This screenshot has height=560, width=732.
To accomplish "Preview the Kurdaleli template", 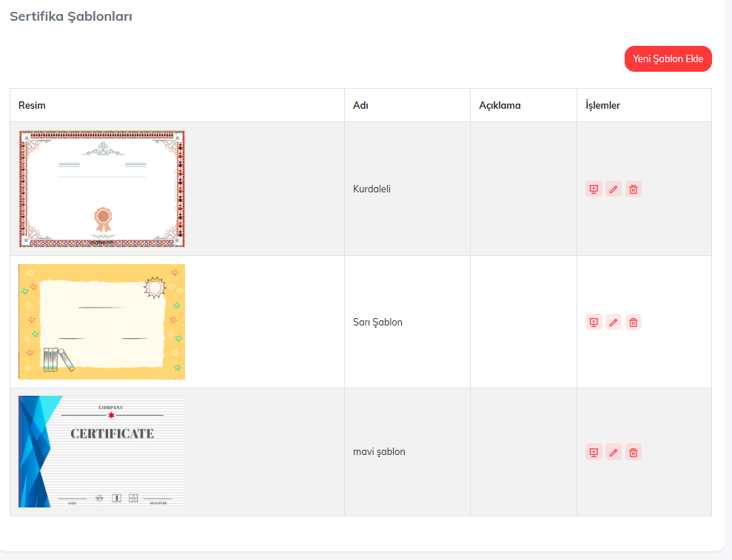I will pyautogui.click(x=594, y=189).
